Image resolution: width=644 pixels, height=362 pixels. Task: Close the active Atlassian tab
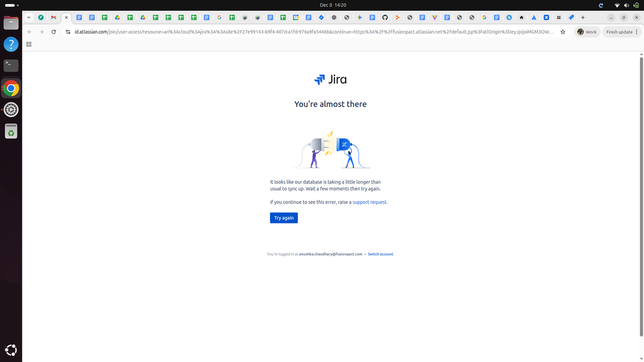[66, 17]
